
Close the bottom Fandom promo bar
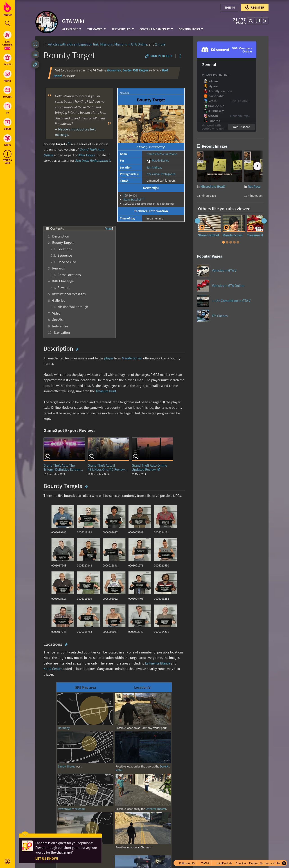click(284, 863)
